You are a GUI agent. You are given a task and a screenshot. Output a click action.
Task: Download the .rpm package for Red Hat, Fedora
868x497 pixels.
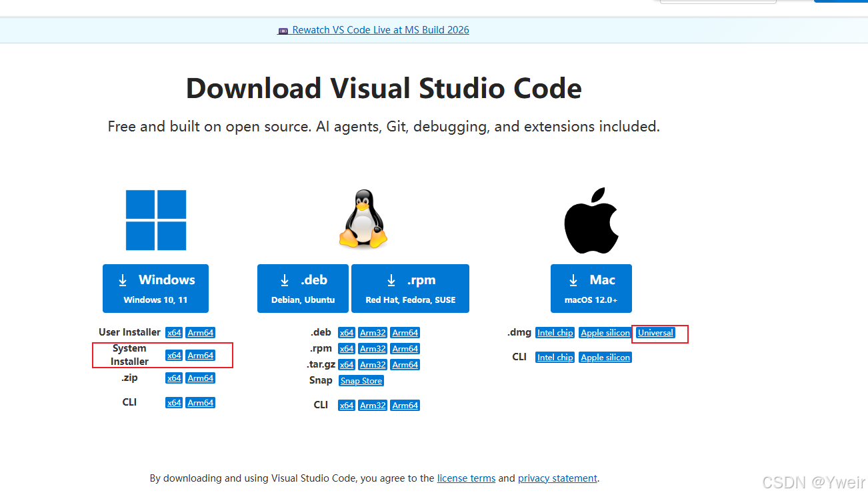pos(410,288)
